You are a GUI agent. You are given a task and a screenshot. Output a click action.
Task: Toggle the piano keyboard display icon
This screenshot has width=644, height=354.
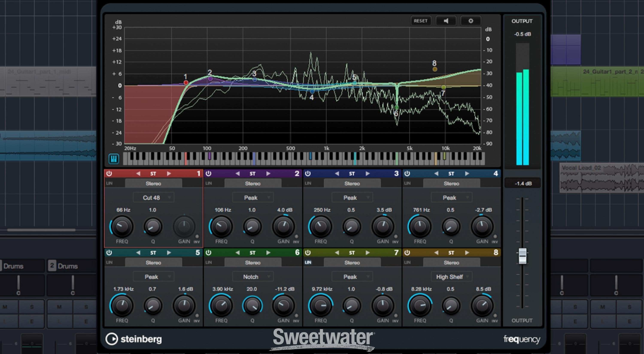114,159
